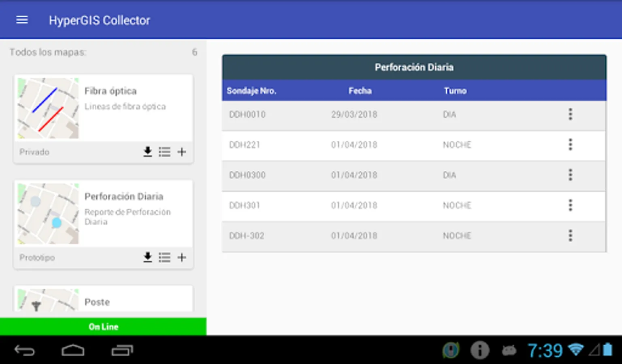Click the Lineas de fibra óptica description
The width and height of the screenshot is (622, 364).
125,106
